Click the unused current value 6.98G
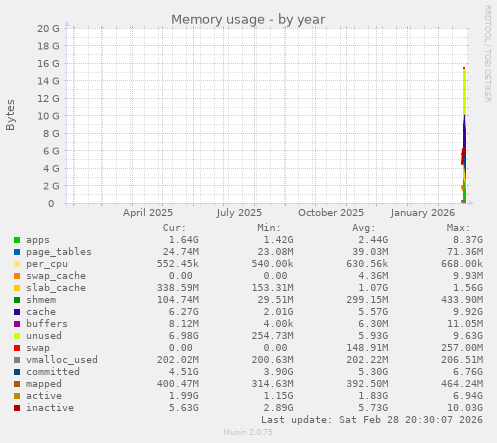The height and width of the screenshot is (443, 497). (184, 336)
